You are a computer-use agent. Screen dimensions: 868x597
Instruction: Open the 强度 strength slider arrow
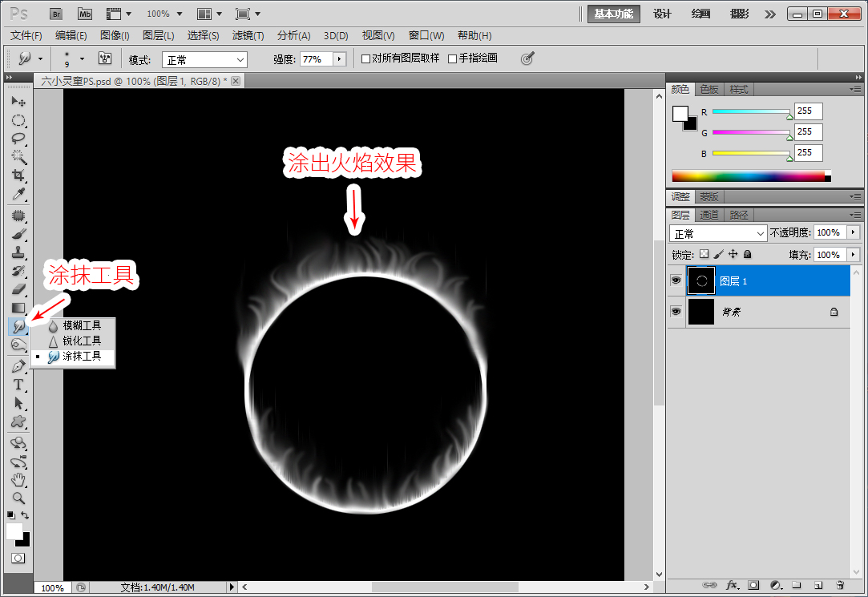(x=339, y=58)
